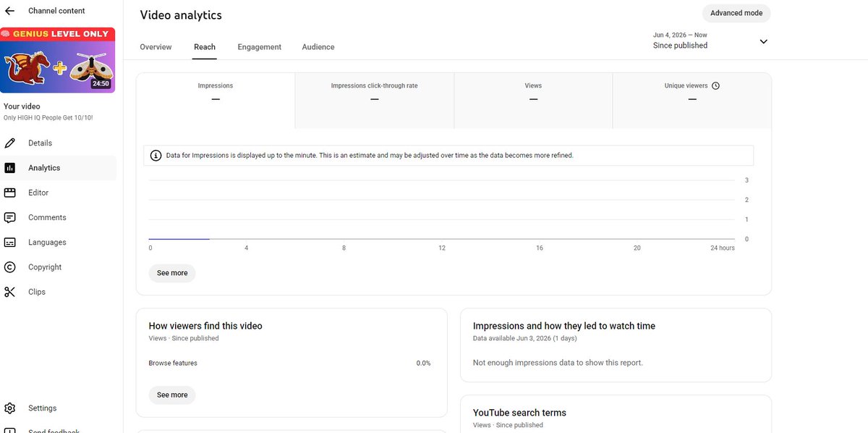Image resolution: width=868 pixels, height=433 pixels.
Task: Open the Details menu label
Action: [40, 143]
